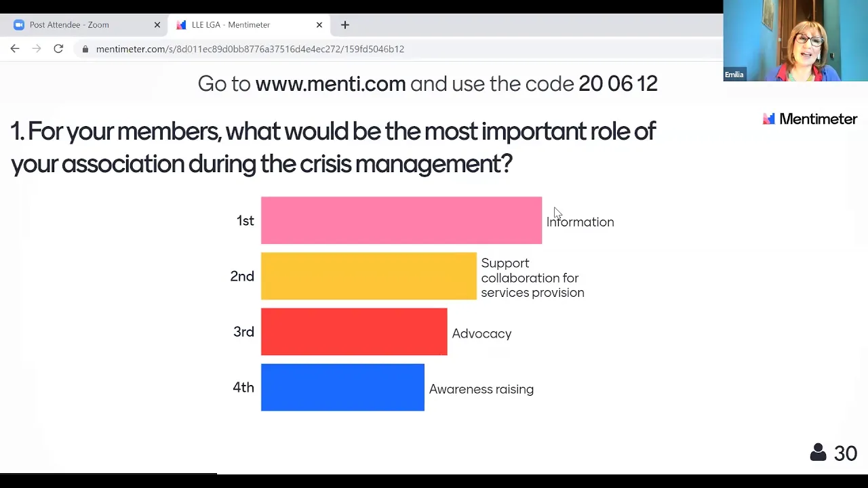Click the lock icon in address bar
Viewport: 868px width, 488px height.
(85, 49)
